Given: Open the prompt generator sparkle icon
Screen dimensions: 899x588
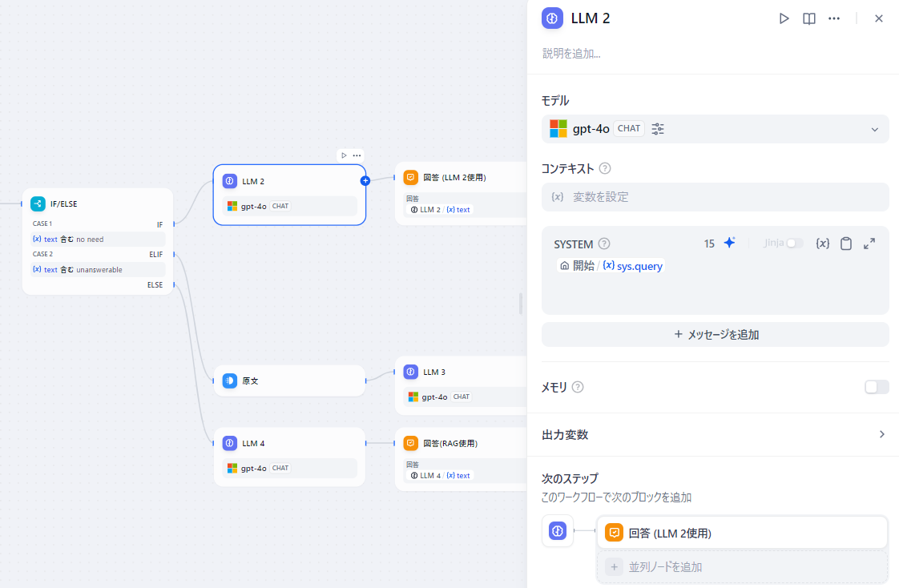Looking at the screenshot, I should point(729,243).
